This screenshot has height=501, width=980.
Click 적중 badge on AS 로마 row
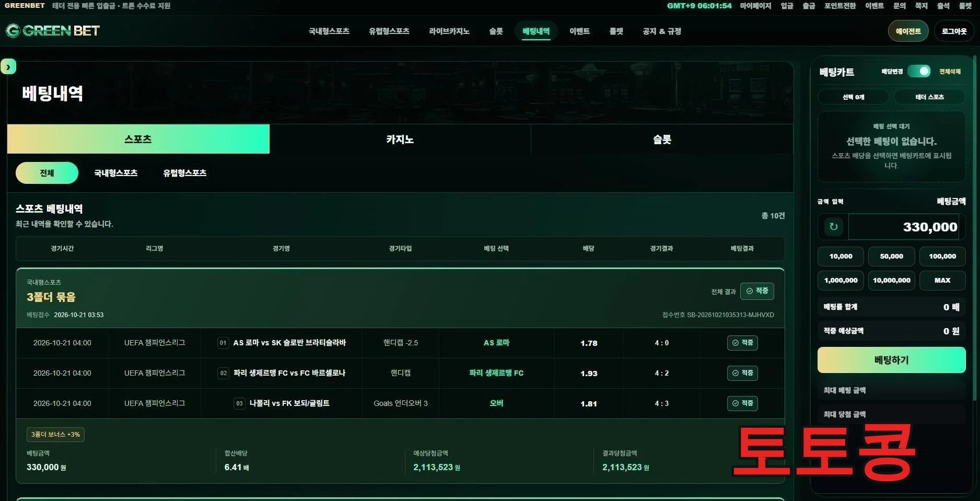(742, 343)
